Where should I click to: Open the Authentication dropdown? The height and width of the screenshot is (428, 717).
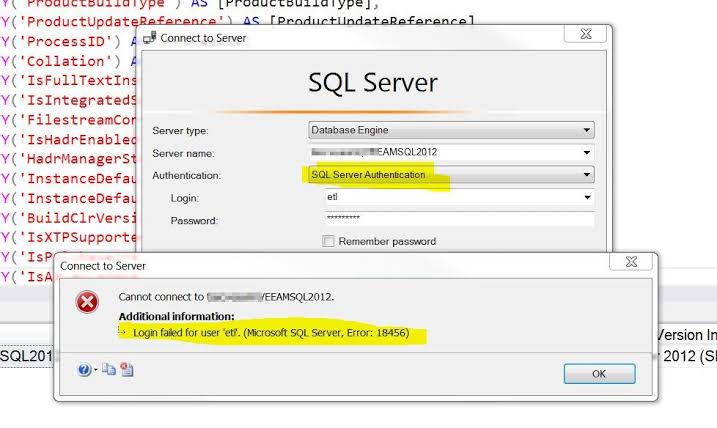451,175
